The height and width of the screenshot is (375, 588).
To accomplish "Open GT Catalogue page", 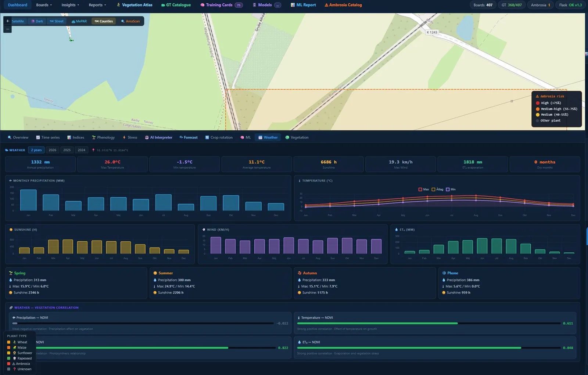I will point(176,5).
